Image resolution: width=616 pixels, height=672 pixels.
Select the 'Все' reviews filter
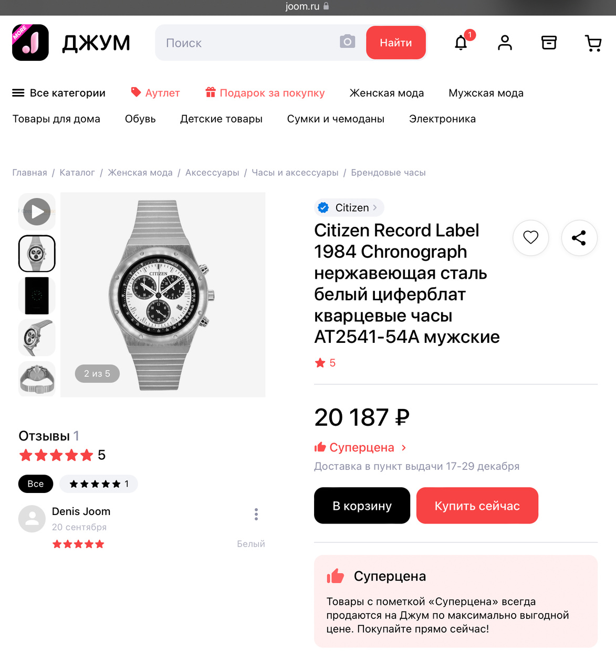pyautogui.click(x=36, y=484)
